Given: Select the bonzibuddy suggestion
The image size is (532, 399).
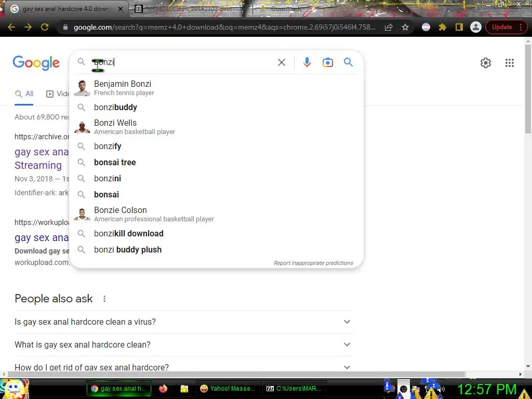Looking at the screenshot, I should point(216,107).
